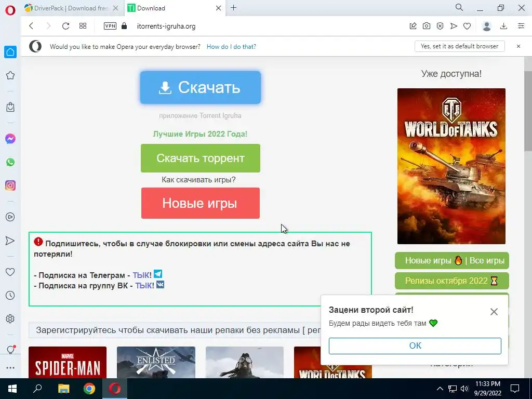This screenshot has width=532, height=399.
Task: Close the Download tab
Action: click(x=219, y=8)
